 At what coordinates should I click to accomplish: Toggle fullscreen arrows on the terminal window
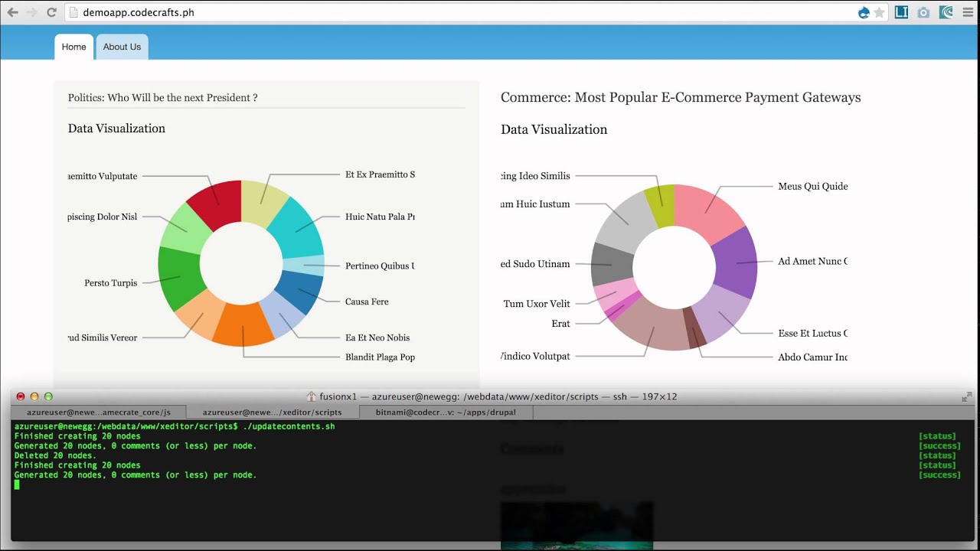[x=966, y=396]
